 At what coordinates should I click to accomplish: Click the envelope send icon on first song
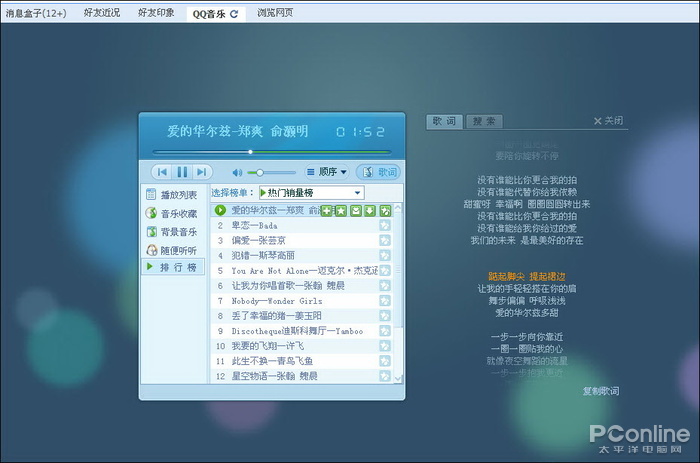tap(356, 211)
